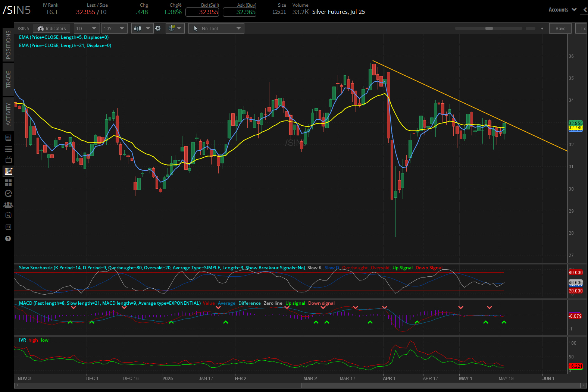Click the IV Rank 16.1 value
Viewport: 588px width, 392px height.
[x=52, y=12]
